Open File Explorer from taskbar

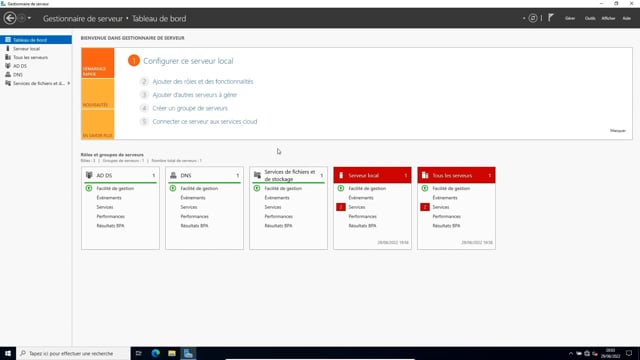(172, 353)
